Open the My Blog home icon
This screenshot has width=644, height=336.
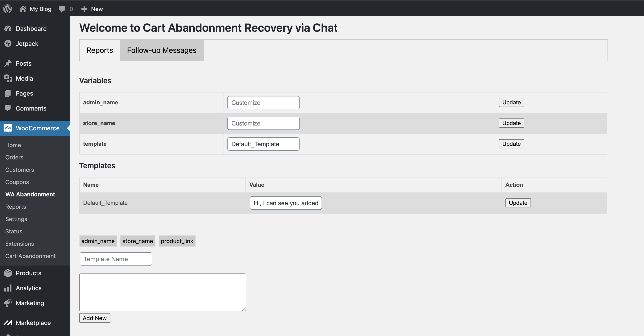click(x=23, y=9)
